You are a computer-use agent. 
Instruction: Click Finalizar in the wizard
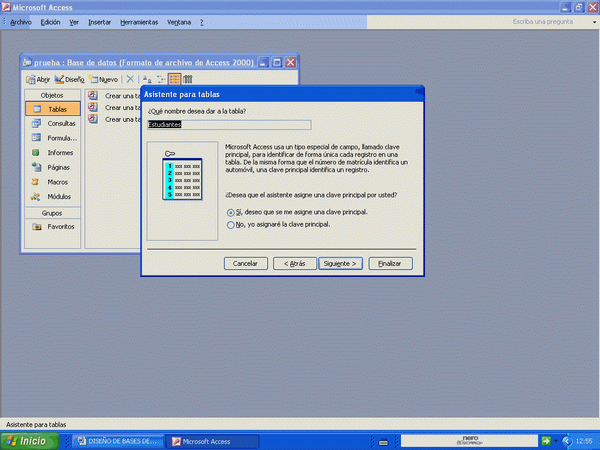390,263
